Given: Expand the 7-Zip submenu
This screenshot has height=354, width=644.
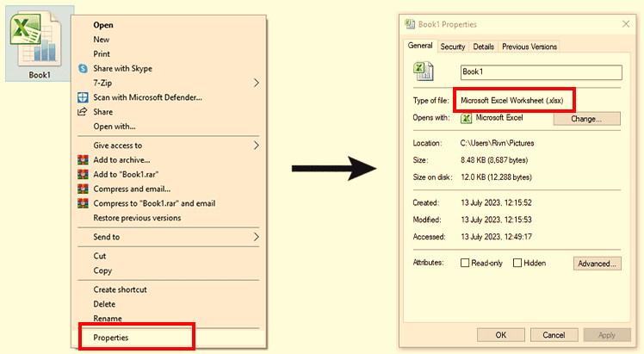Looking at the screenshot, I should [257, 83].
